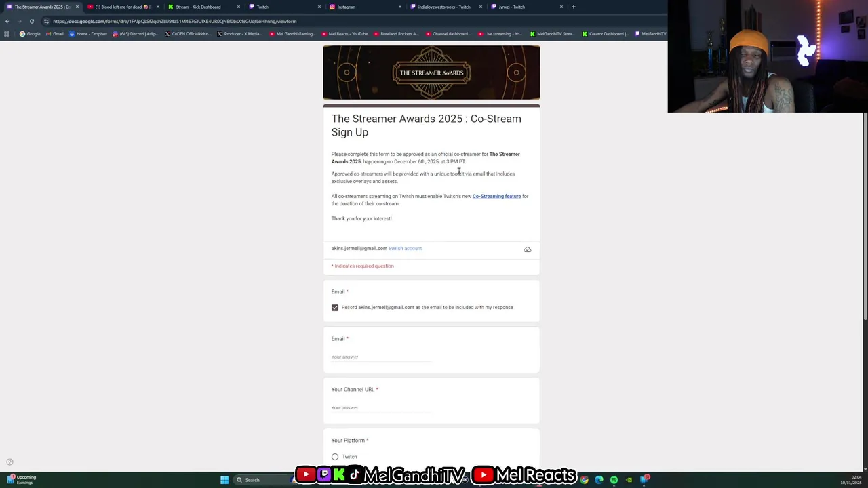This screenshot has height=488, width=868.
Task: Open the Mel Gandhi Gaming bookmark
Action: click(x=292, y=34)
